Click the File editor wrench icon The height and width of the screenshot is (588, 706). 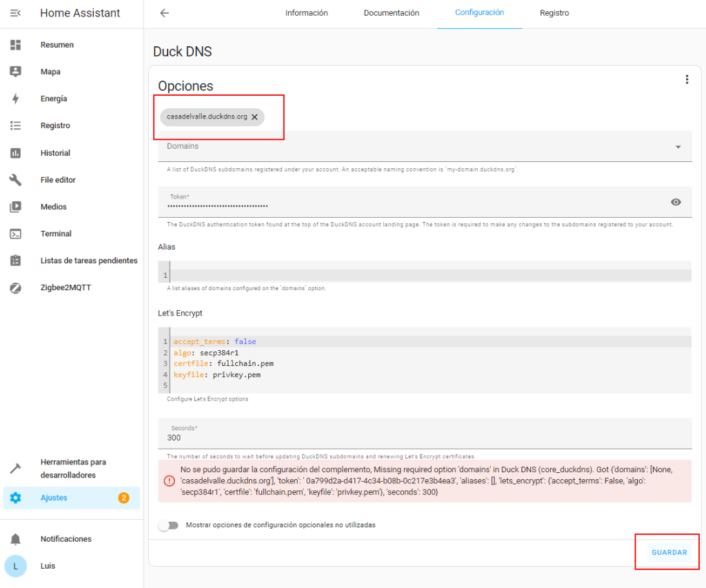(x=15, y=180)
